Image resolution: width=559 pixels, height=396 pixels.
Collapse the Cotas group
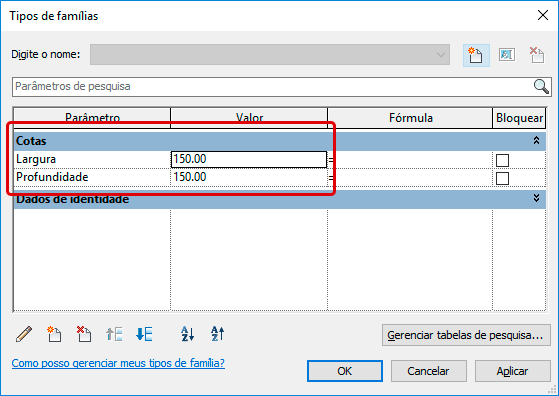(x=536, y=141)
